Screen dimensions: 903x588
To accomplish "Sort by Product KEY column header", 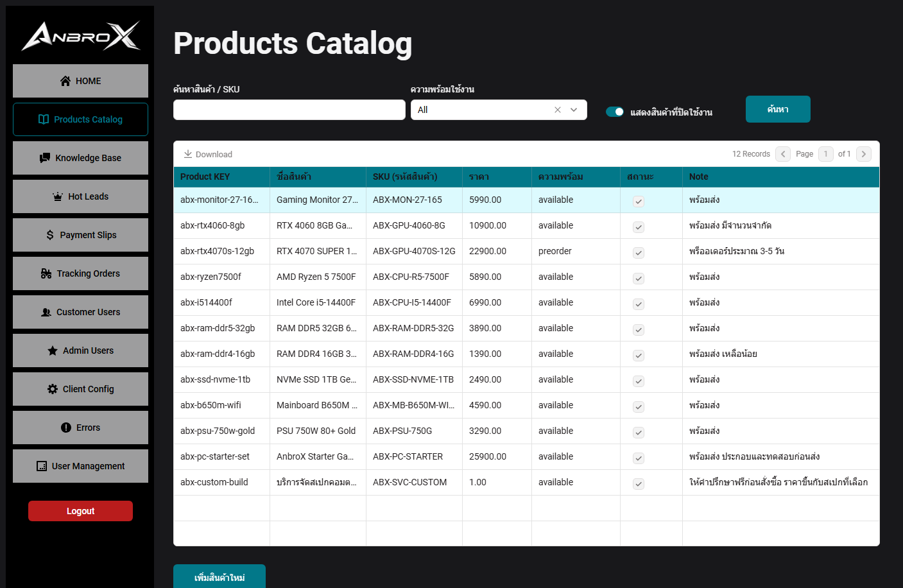I will [x=221, y=177].
